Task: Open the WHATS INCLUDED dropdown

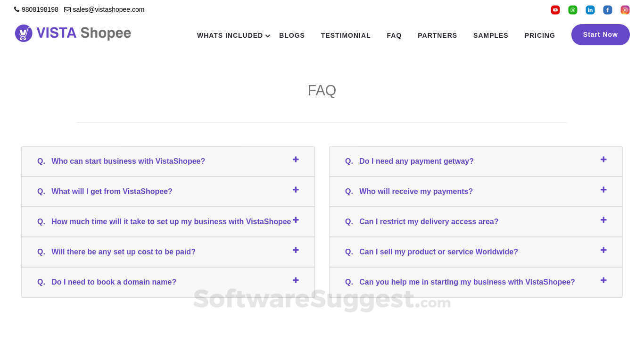Action: click(230, 35)
